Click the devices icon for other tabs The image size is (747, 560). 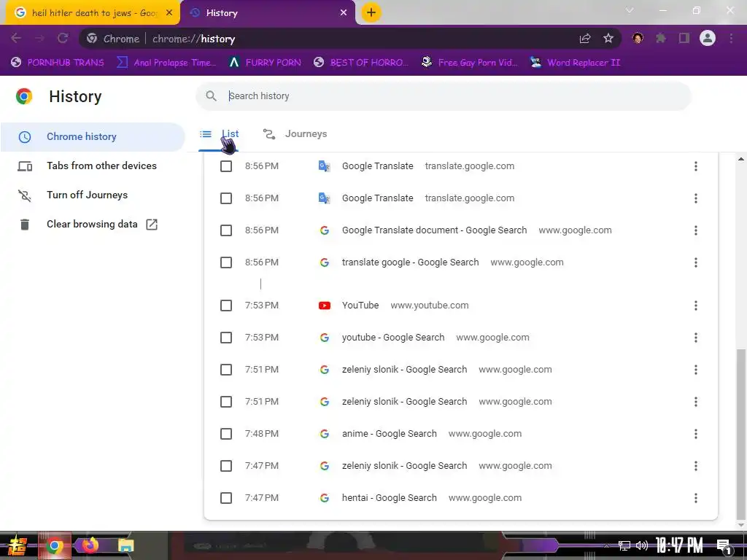(x=25, y=166)
